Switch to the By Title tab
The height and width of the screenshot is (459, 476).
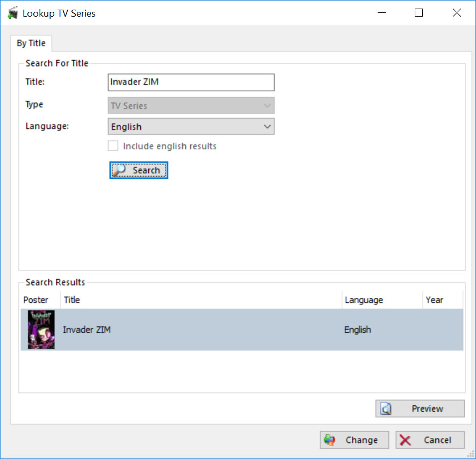(x=31, y=43)
